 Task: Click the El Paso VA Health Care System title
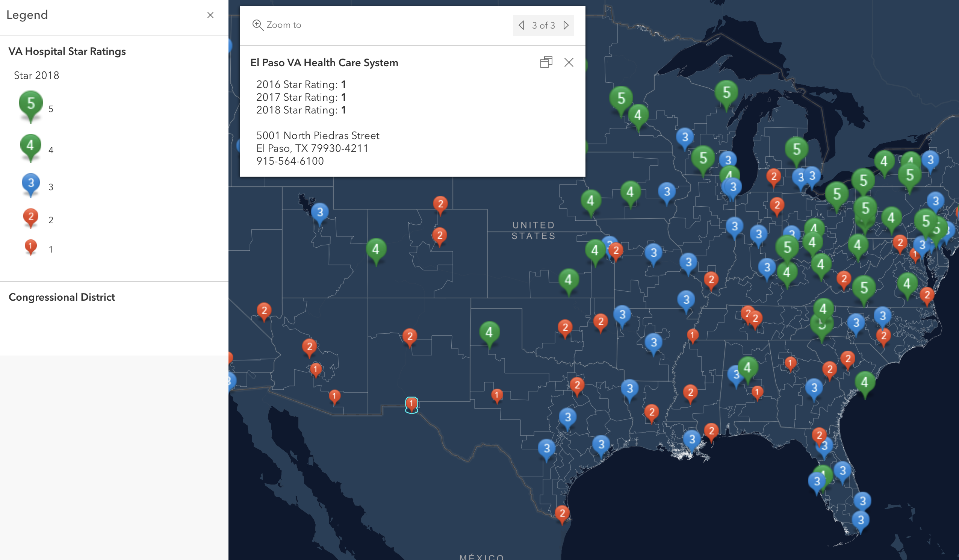[x=324, y=63]
